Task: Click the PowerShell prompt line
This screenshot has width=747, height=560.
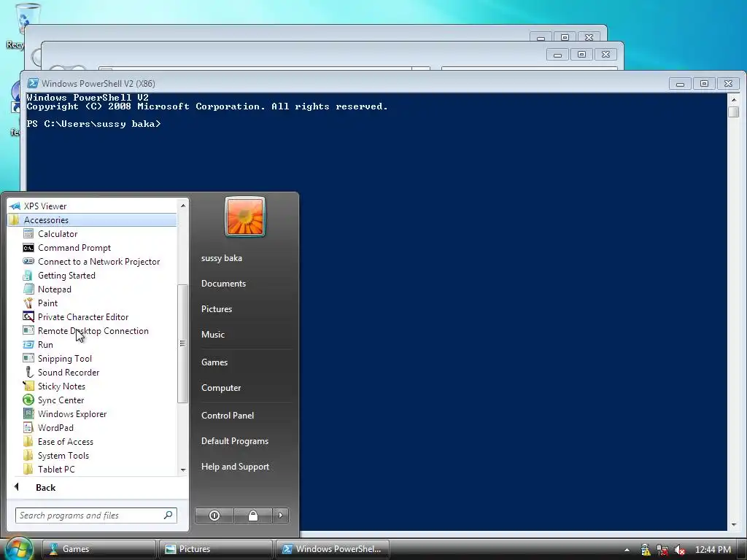Action: point(94,124)
